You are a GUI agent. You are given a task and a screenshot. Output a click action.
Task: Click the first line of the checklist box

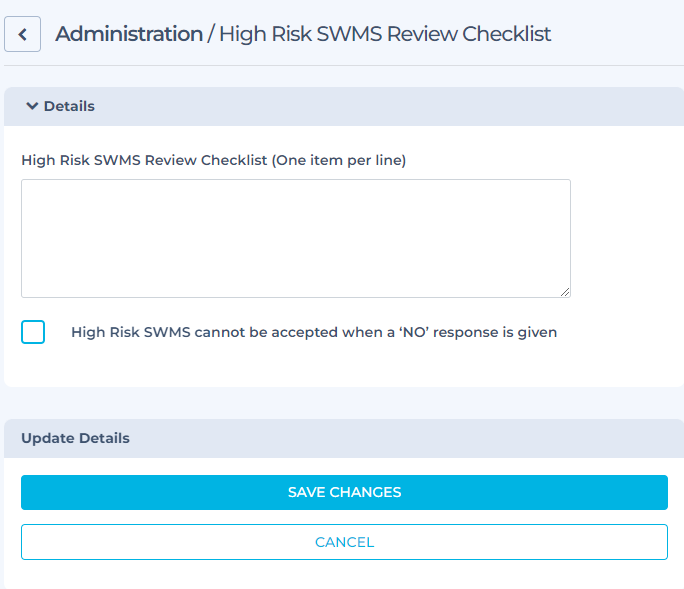tap(295, 193)
